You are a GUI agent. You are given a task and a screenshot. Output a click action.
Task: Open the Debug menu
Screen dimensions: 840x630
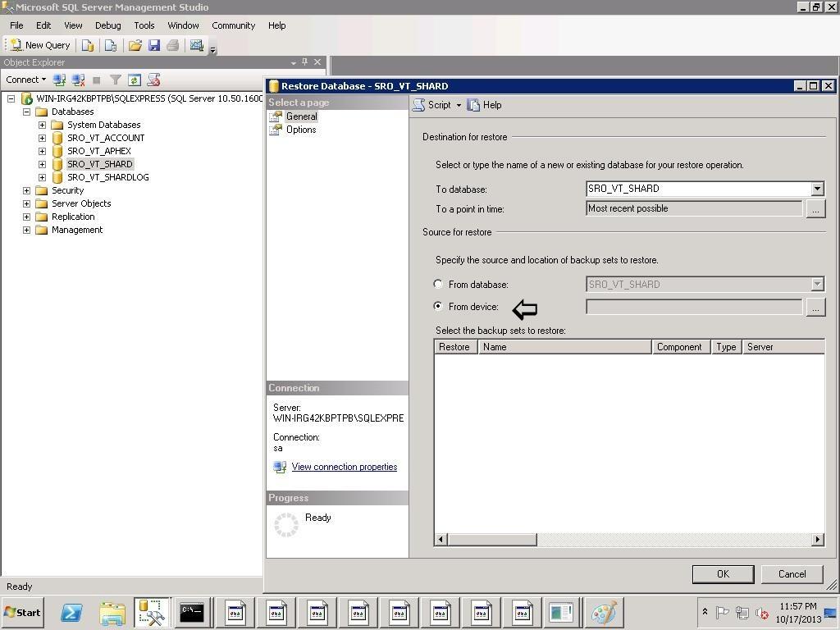[x=107, y=25]
